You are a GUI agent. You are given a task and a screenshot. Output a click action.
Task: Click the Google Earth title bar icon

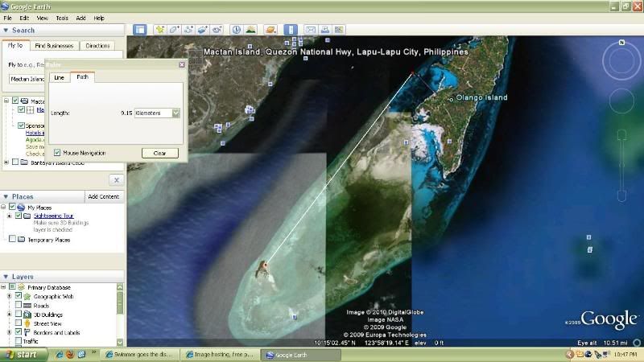tap(5, 6)
